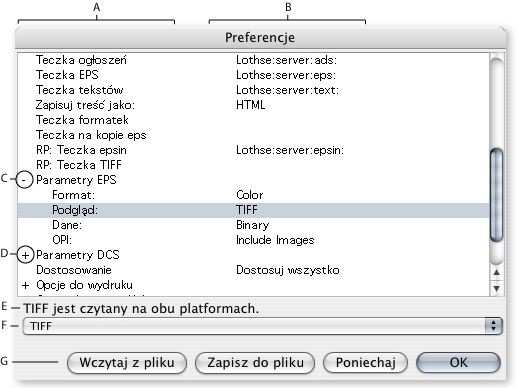This screenshot has width=518, height=388.
Task: Click the HTML value
Action: [251, 105]
